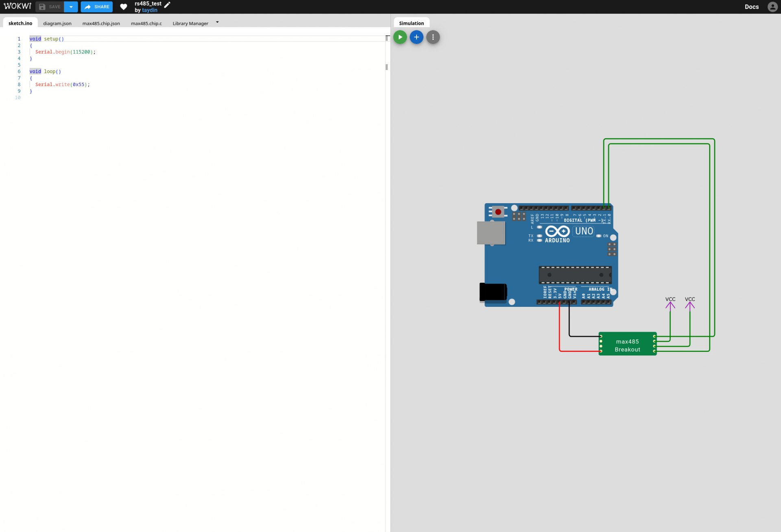Click the rs485_test project title
The width and height of the screenshot is (781, 532).
[x=148, y=4]
